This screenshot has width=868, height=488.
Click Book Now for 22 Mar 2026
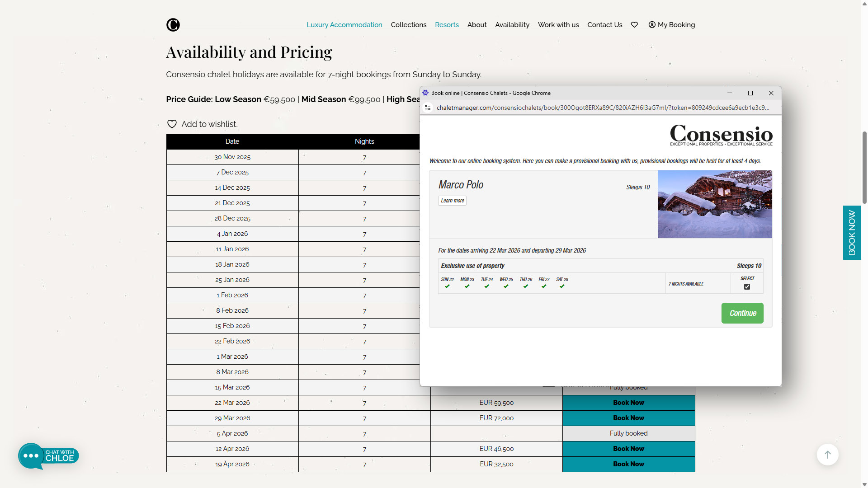628,403
